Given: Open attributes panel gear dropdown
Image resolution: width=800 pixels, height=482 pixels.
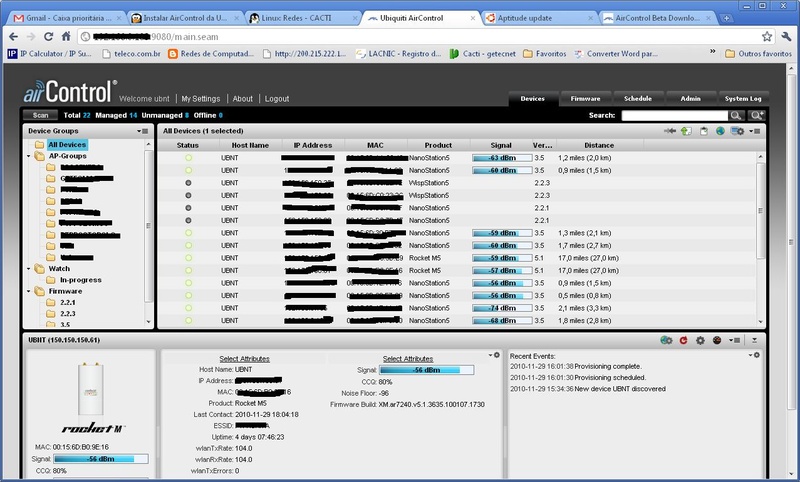Looking at the screenshot, I should [494, 355].
